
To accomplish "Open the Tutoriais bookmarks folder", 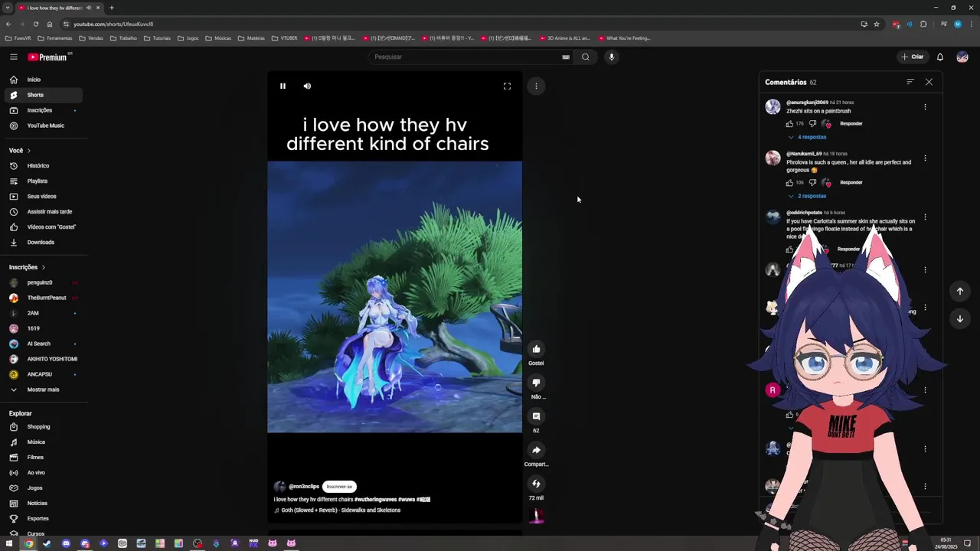I will [157, 37].
